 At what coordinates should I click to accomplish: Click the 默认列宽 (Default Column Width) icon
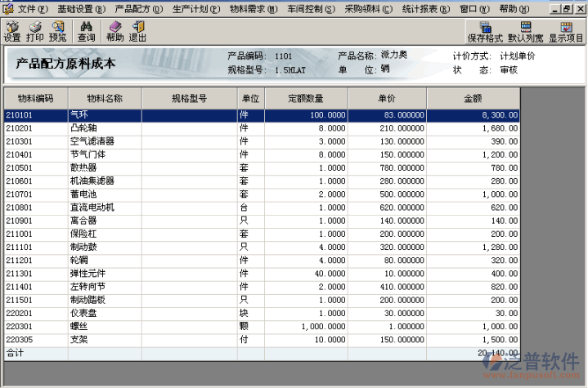525,32
